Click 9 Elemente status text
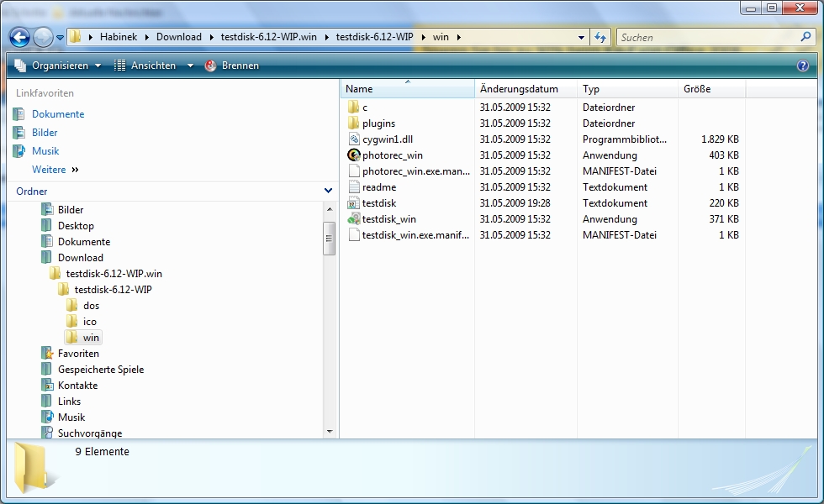Screen dimensions: 824x504 [102, 452]
